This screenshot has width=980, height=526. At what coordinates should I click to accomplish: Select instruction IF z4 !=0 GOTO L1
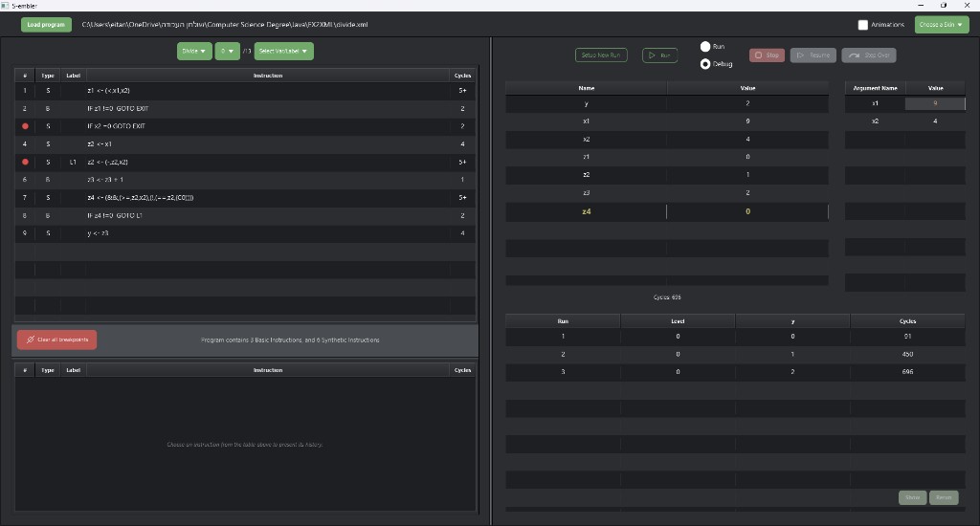click(x=245, y=215)
